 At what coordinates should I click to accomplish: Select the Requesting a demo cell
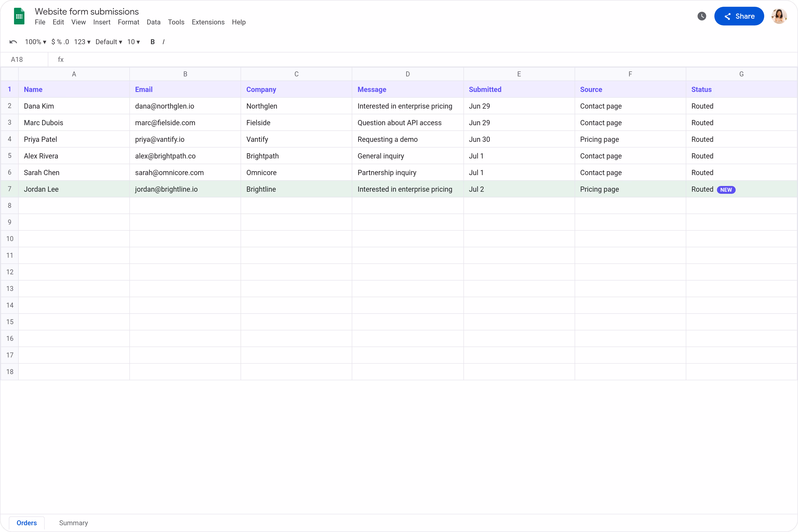tap(408, 139)
